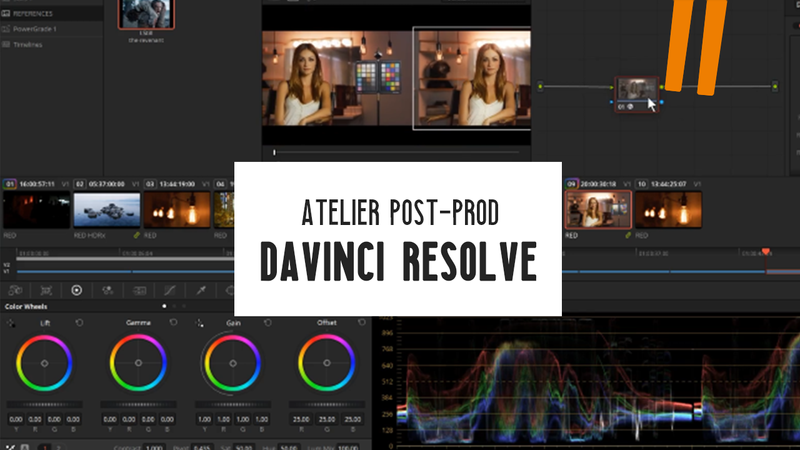Click Lift master wheel slider
Screen dimensions: 800x450
point(44,405)
